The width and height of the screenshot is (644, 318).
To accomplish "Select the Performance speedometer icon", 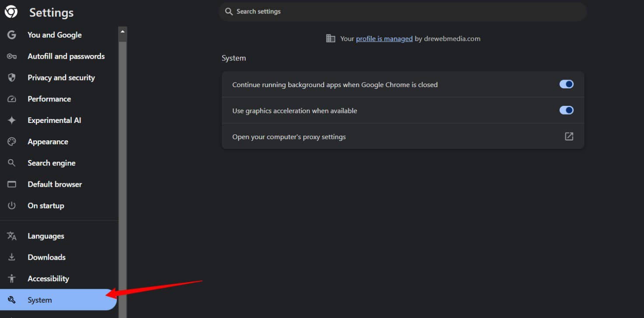I will [x=11, y=99].
